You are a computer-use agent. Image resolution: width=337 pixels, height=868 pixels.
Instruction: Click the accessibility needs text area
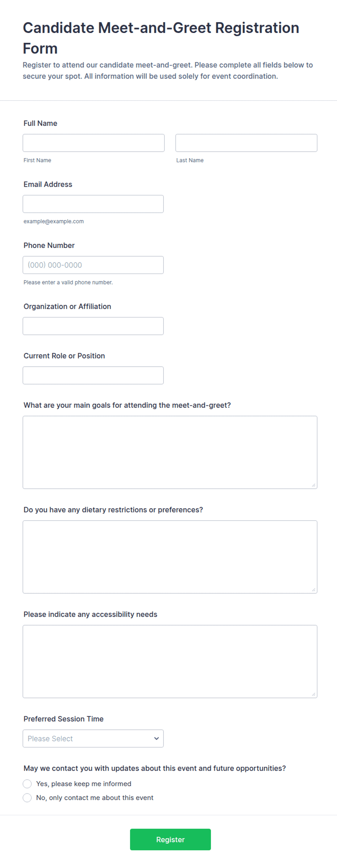(x=170, y=662)
